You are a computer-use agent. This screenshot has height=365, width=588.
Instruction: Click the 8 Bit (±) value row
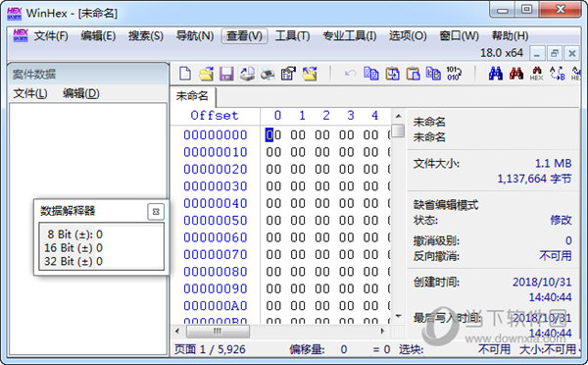(75, 235)
